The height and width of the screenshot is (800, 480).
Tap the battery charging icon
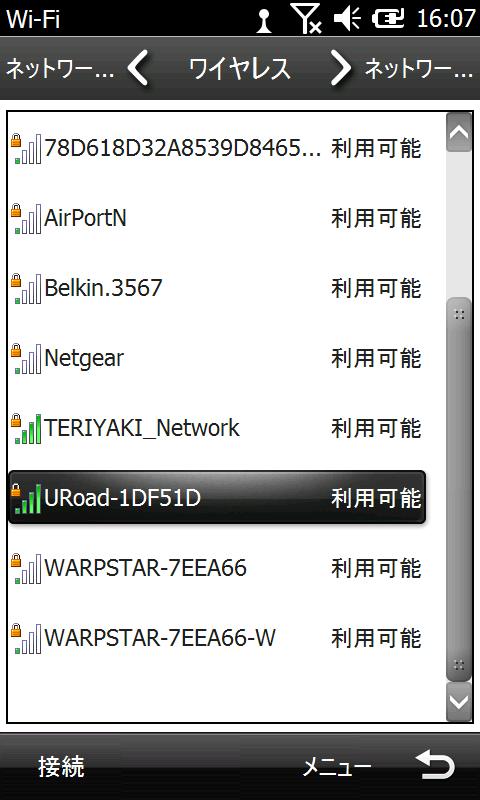(388, 19)
